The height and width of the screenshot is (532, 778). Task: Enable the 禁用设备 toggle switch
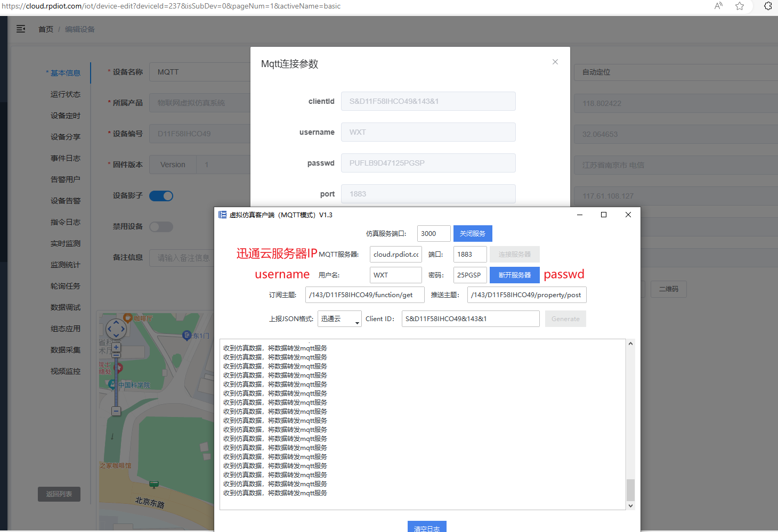pyautogui.click(x=161, y=227)
